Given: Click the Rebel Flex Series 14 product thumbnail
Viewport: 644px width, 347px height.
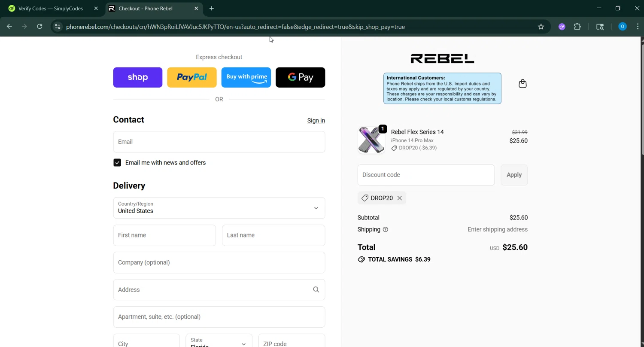Looking at the screenshot, I should point(371,140).
